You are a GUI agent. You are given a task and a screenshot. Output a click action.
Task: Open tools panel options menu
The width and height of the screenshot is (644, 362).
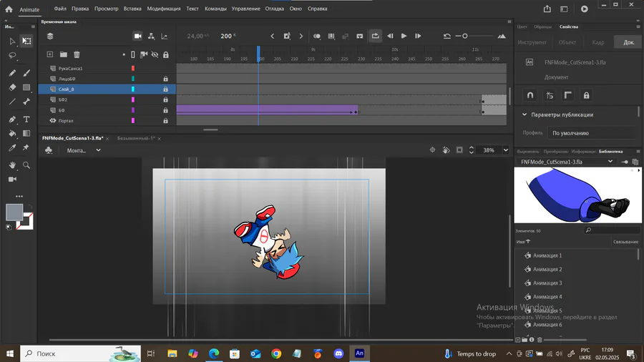[33, 26]
